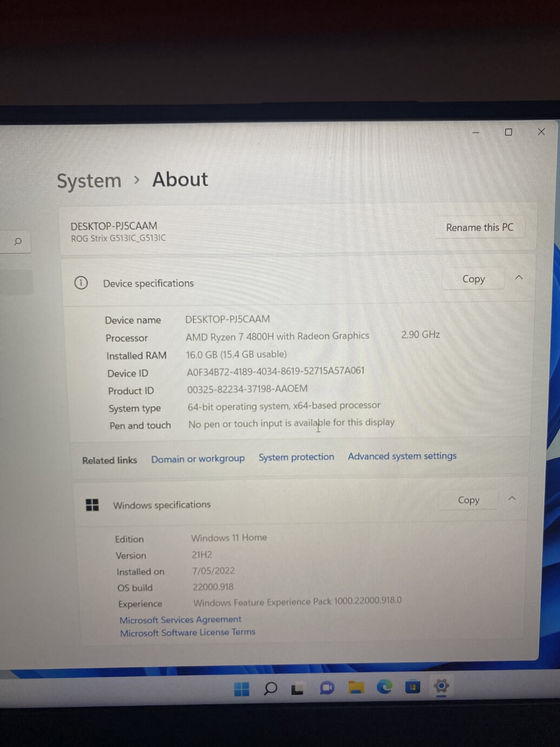Open Microsoft Services Agreement link
Image resolution: width=560 pixels, height=747 pixels.
[x=180, y=619]
